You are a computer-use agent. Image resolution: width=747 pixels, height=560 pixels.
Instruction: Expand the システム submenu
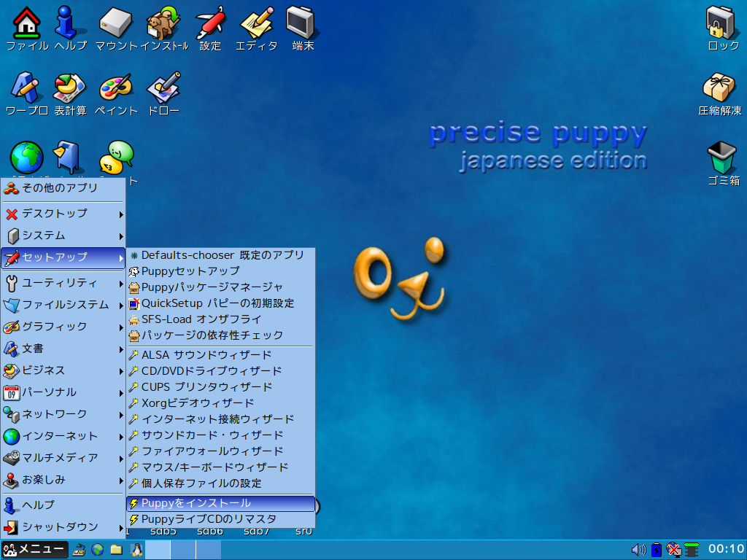[63, 236]
